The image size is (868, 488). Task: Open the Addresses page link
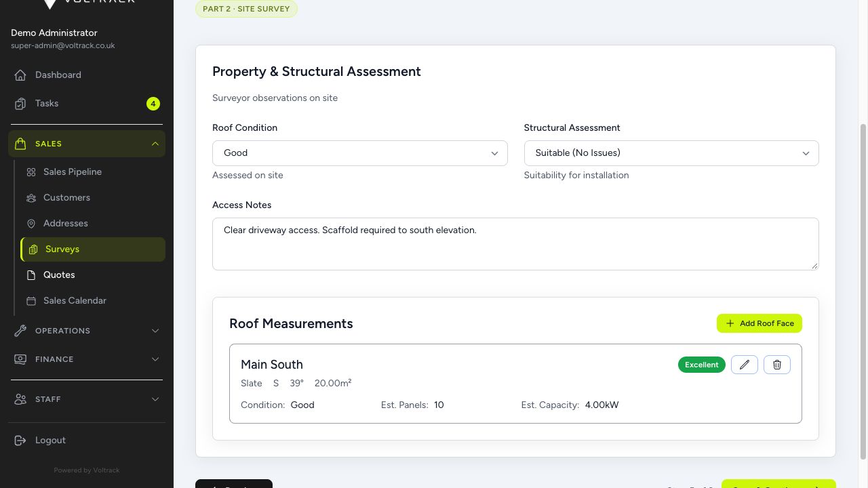point(93,224)
